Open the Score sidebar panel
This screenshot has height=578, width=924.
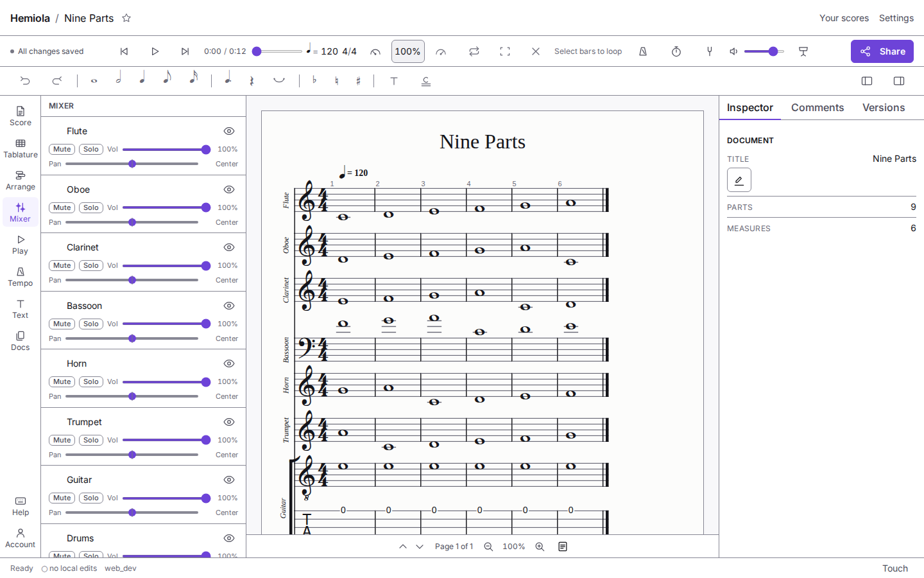(21, 116)
